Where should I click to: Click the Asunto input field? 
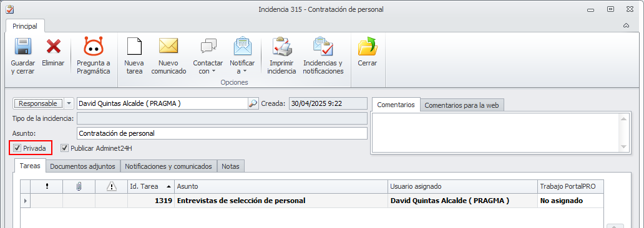click(222, 133)
